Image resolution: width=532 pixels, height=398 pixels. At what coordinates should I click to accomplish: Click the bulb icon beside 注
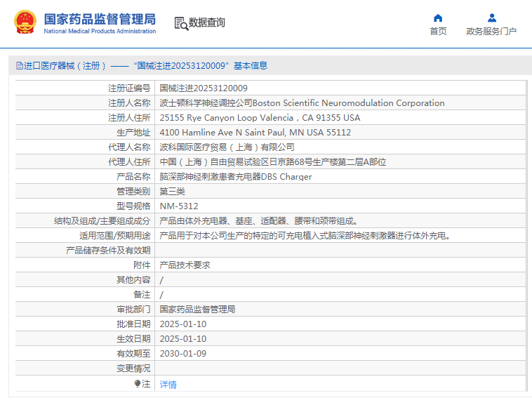137,383
